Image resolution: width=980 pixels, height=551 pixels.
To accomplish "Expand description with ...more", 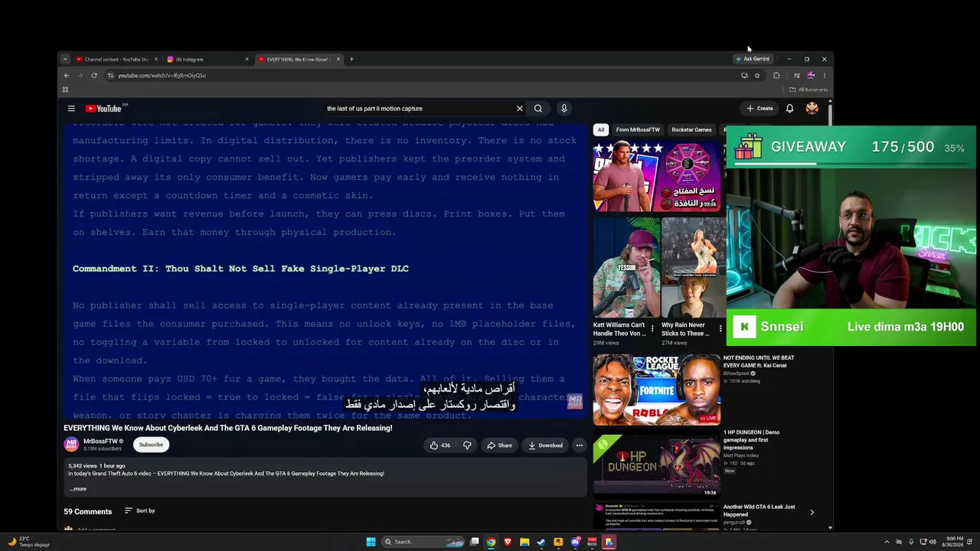I will click(x=78, y=489).
